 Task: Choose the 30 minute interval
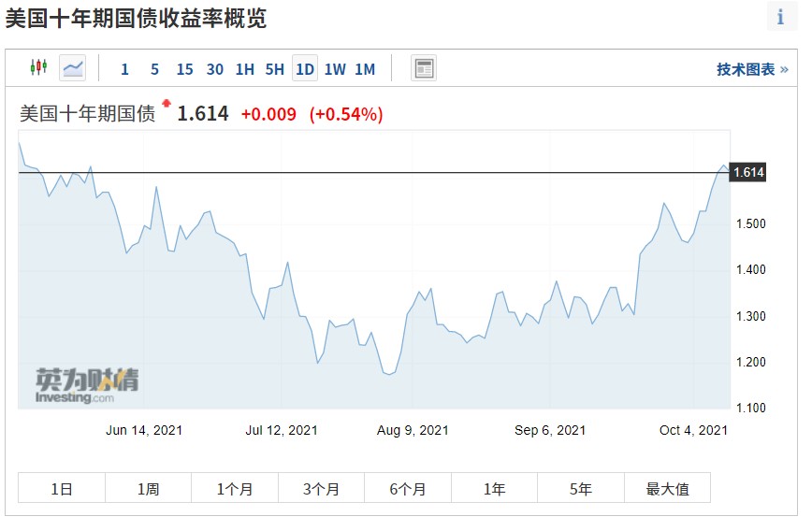click(x=215, y=69)
